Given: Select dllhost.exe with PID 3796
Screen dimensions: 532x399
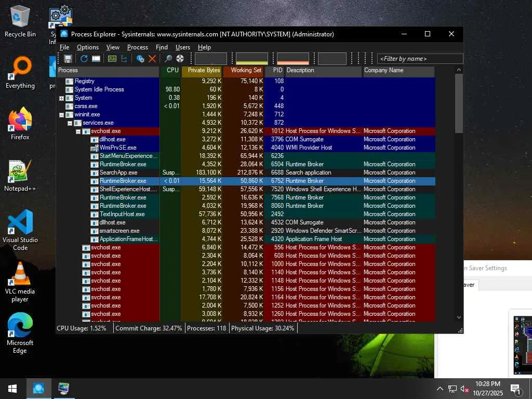Looking at the screenshot, I should pos(246,139).
